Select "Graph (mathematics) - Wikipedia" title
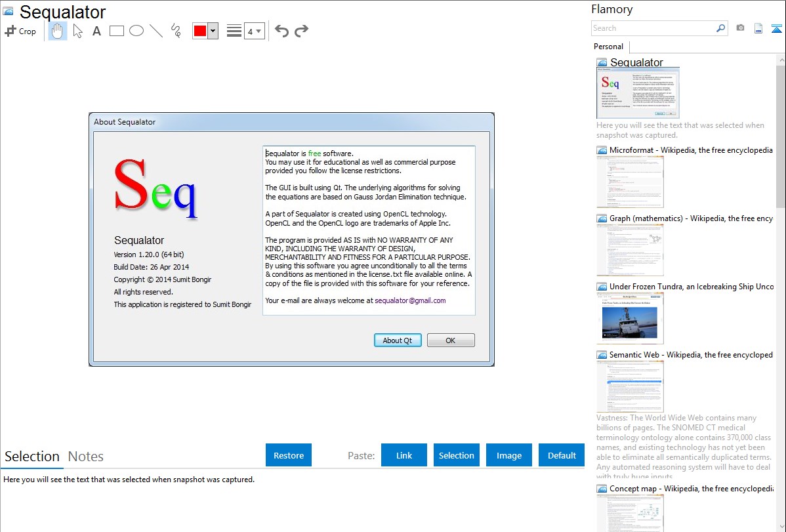The width and height of the screenshot is (786, 532). pyautogui.click(x=691, y=218)
